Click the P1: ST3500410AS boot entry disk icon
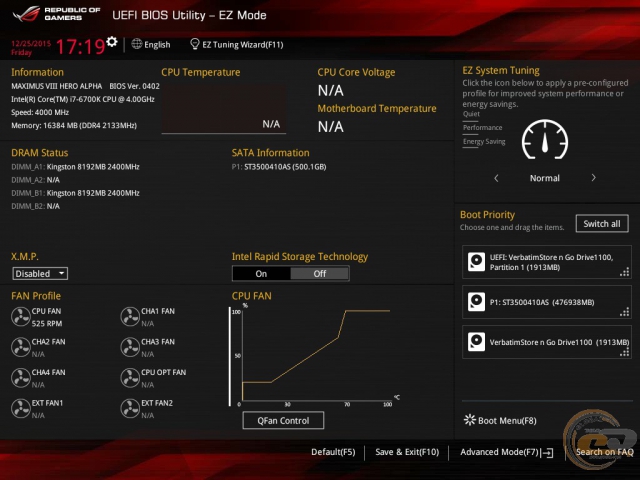 [476, 302]
